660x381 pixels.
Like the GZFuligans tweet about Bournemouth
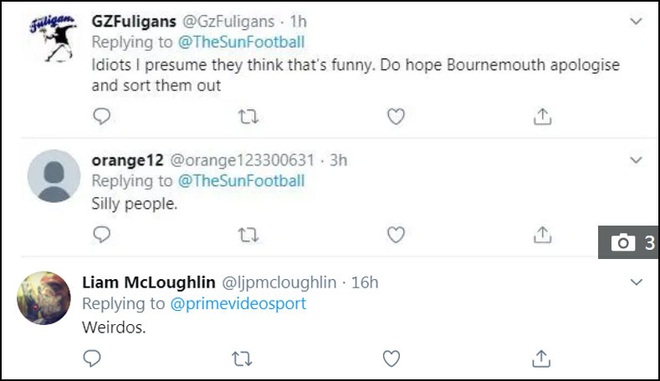pyautogui.click(x=396, y=117)
